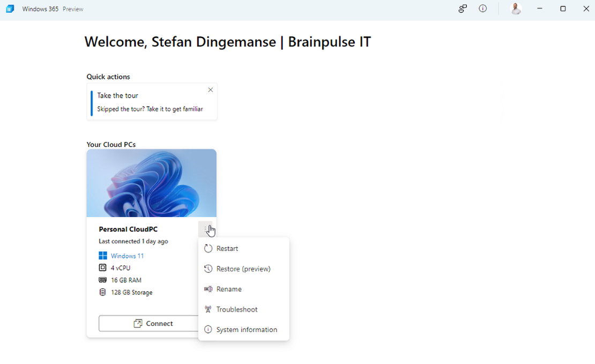Image resolution: width=595 pixels, height=364 pixels.
Task: Select the 4 vCPU text
Action: (x=121, y=268)
